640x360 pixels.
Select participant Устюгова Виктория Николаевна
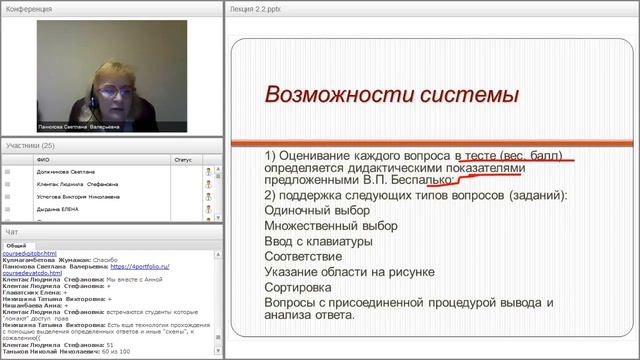pos(78,197)
